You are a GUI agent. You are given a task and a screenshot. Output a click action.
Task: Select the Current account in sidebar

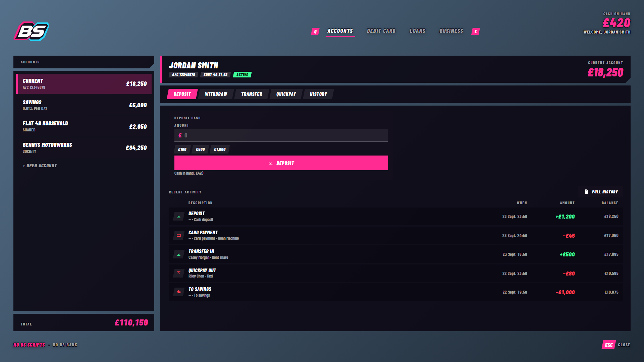(84, 84)
